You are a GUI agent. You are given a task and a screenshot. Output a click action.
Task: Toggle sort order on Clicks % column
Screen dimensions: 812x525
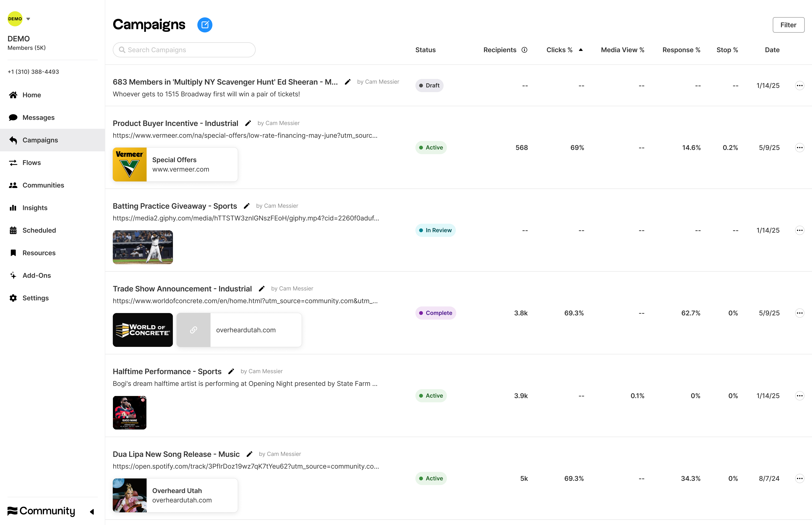click(x=581, y=50)
